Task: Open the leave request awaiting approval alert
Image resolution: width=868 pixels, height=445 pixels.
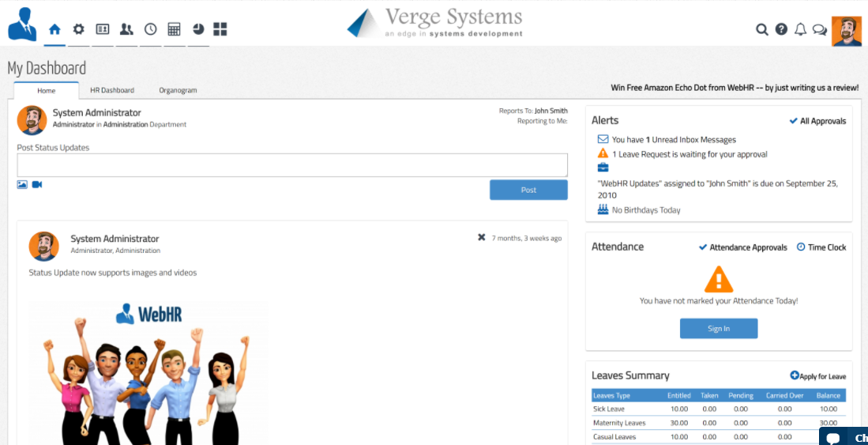Action: [690, 154]
